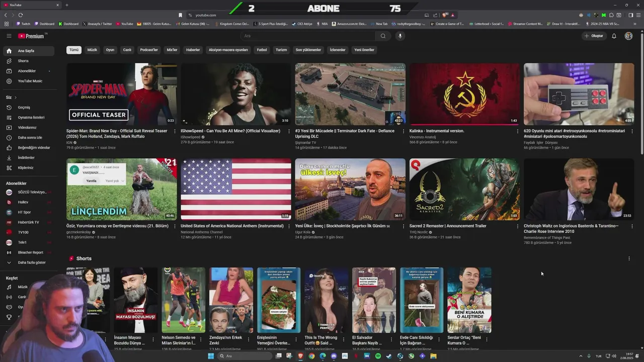Expand Daha fazla göster subscriptions
This screenshot has width=644, height=362.
[28, 262]
